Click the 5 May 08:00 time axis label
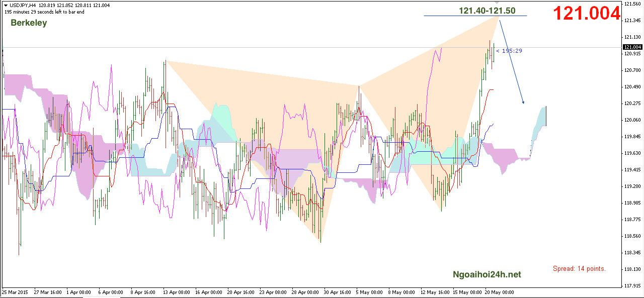Screen dimensions: 644x298 [370, 292]
